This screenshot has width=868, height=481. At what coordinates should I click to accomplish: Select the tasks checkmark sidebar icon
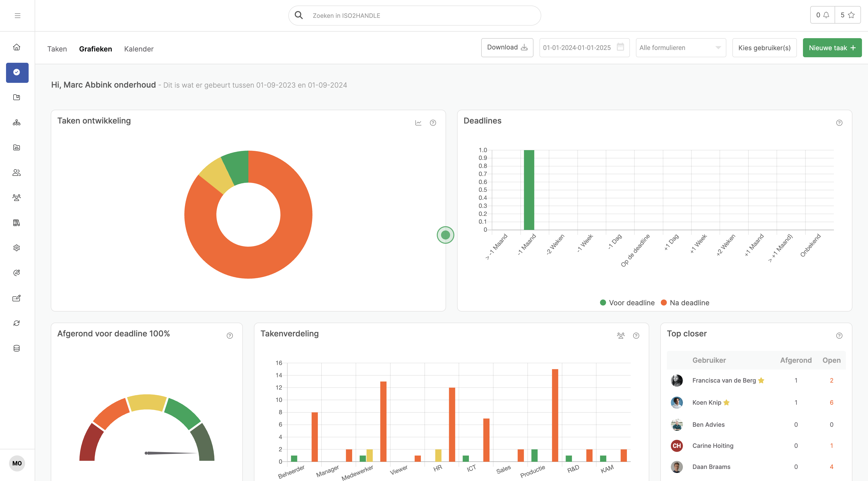pyautogui.click(x=17, y=72)
